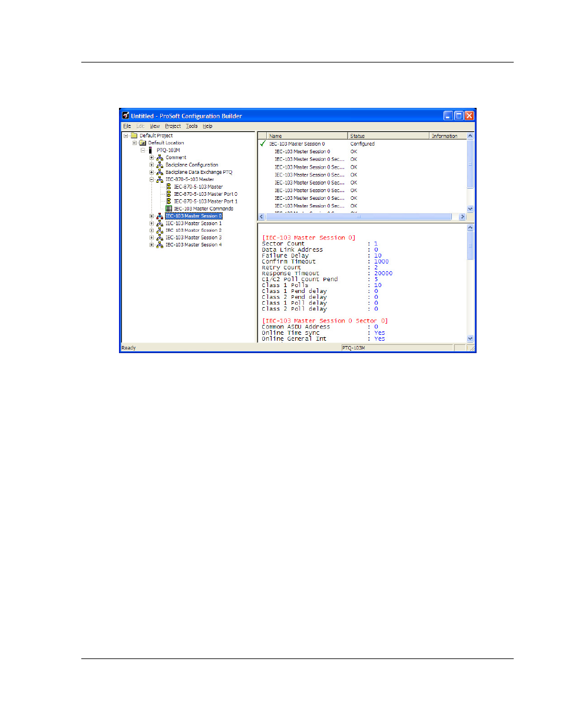Click the PTQ-103M module icon
The image size is (562, 728).
(x=151, y=150)
